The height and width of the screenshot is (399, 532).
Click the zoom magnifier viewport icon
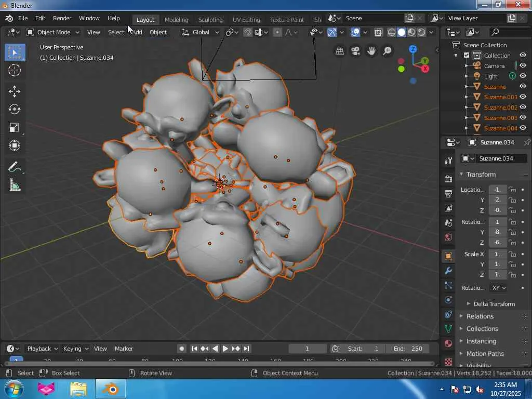(x=387, y=51)
